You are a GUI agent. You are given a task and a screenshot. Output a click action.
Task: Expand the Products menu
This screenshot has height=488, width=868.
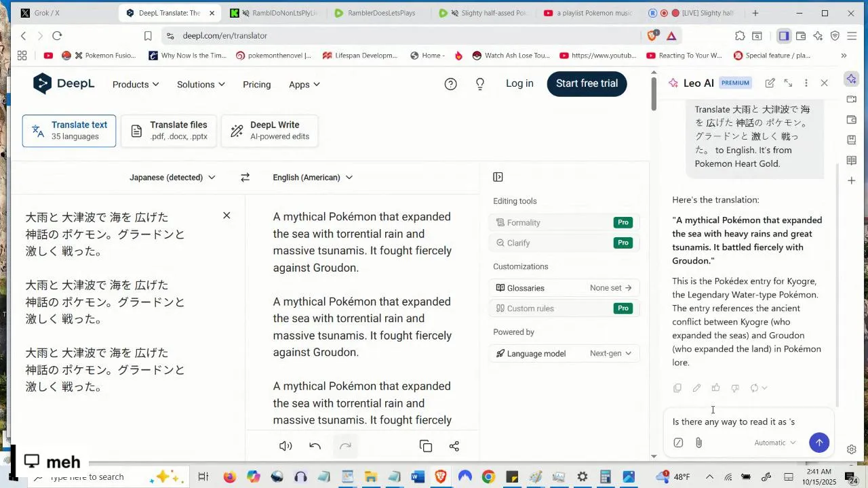tap(136, 84)
